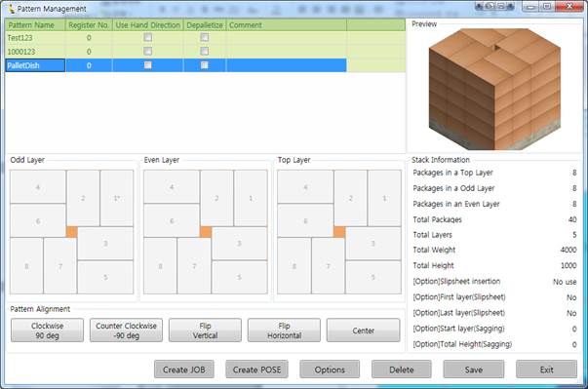Click Register No. cell of Test123
The image size is (588, 389).
(89, 38)
